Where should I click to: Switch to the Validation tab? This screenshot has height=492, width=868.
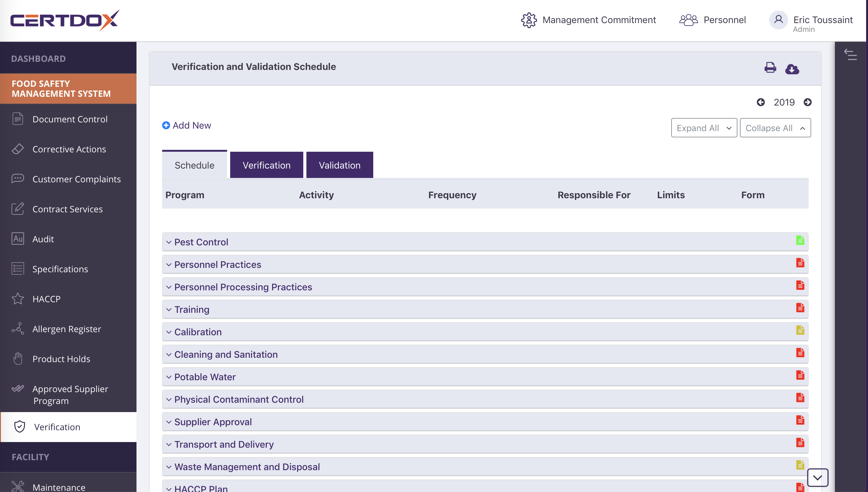[x=339, y=165]
